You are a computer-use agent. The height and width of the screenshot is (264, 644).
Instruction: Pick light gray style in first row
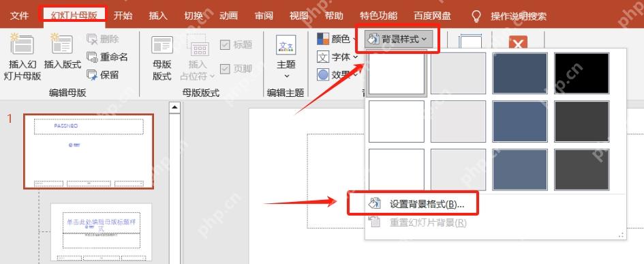pyautogui.click(x=458, y=73)
